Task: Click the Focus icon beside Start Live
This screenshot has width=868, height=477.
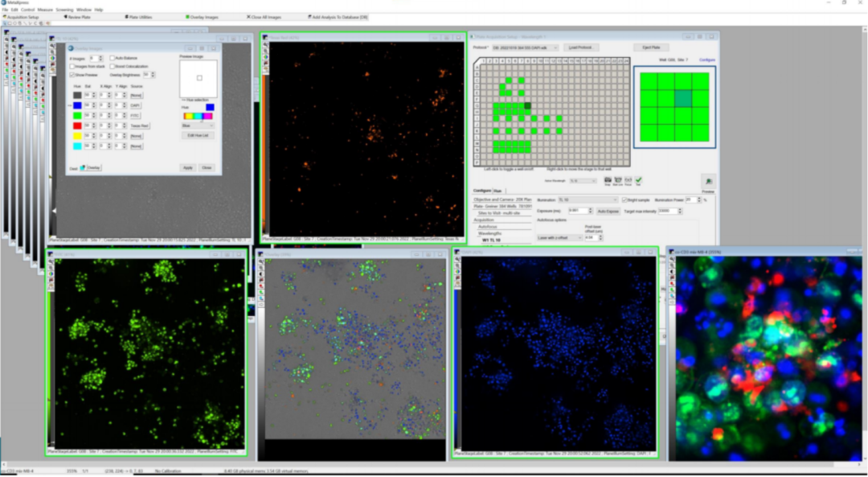Action: coord(628,180)
